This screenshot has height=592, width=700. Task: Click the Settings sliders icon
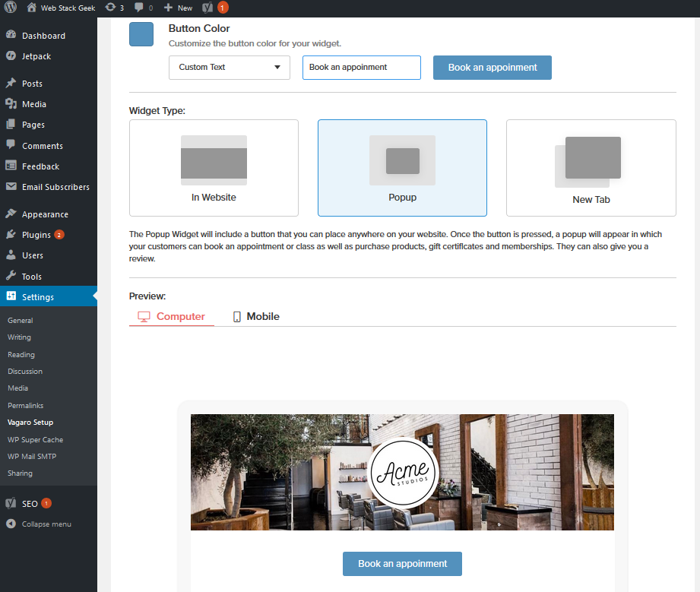coord(11,296)
